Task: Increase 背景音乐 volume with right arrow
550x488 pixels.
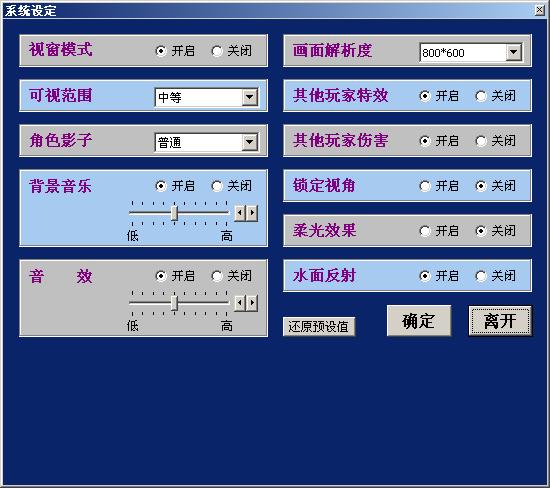Action: (252, 213)
